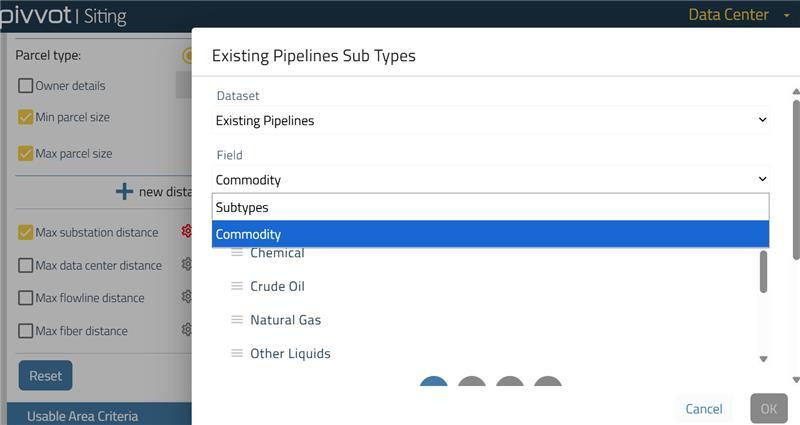Image resolution: width=800 pixels, height=425 pixels.
Task: Click the drag handle next to Natural Gas
Action: (237, 320)
